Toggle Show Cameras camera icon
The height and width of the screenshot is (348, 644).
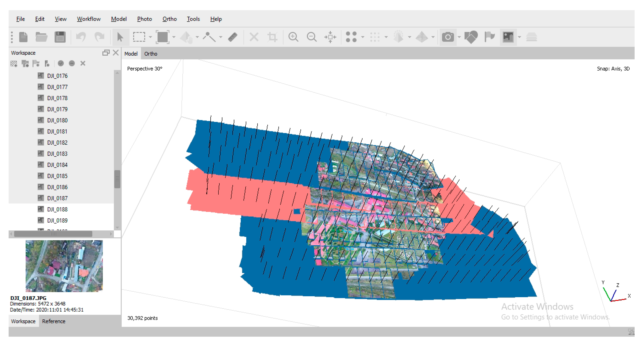coord(448,37)
